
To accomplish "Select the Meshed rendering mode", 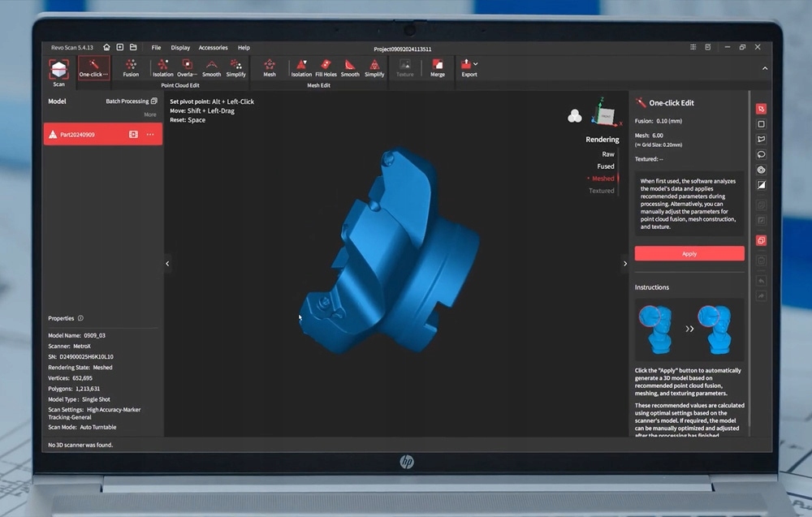I will point(603,179).
